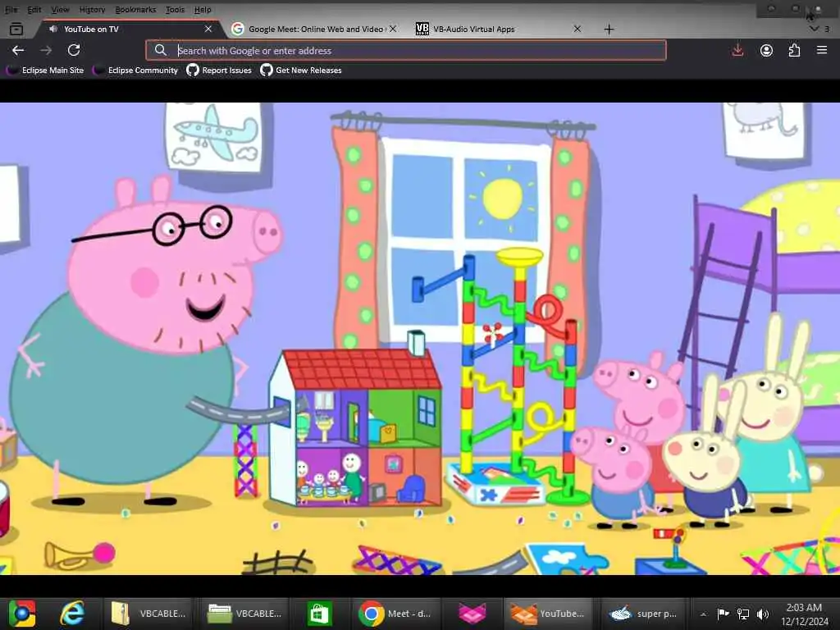This screenshot has height=630, width=840.
Task: Open the Eclipse Main Site bookmark
Action: (x=45, y=71)
